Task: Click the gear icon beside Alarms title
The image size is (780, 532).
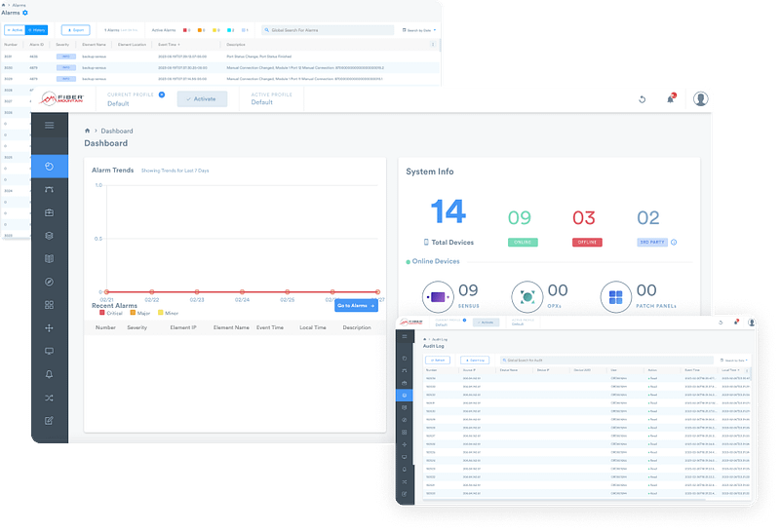Action: click(25, 13)
